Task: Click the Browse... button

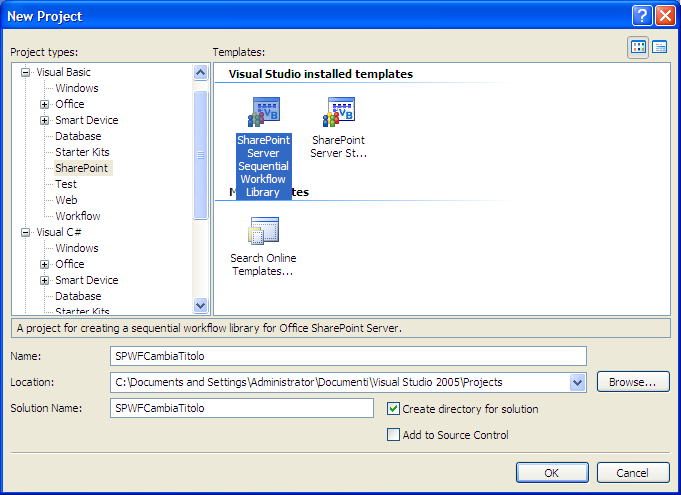Action: click(633, 382)
